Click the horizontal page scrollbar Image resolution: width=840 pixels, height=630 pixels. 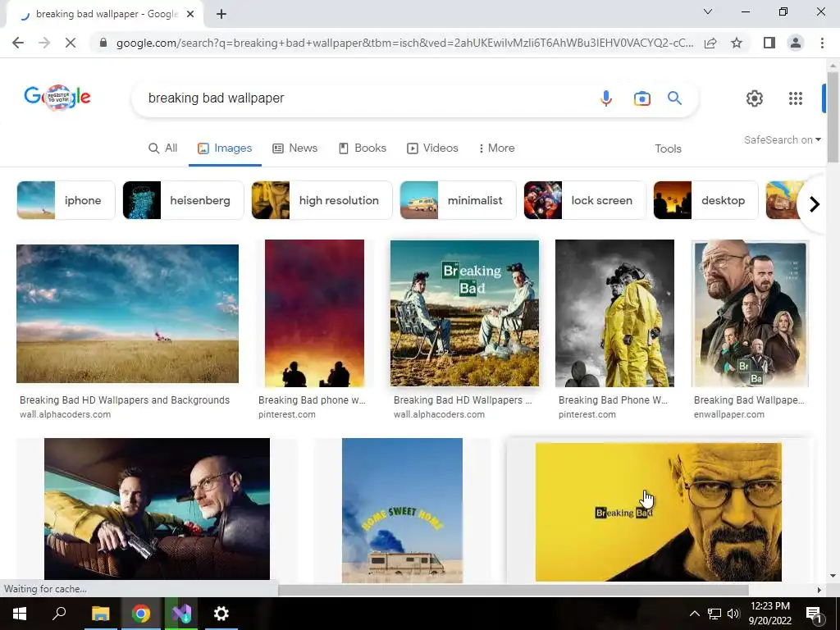click(x=514, y=590)
